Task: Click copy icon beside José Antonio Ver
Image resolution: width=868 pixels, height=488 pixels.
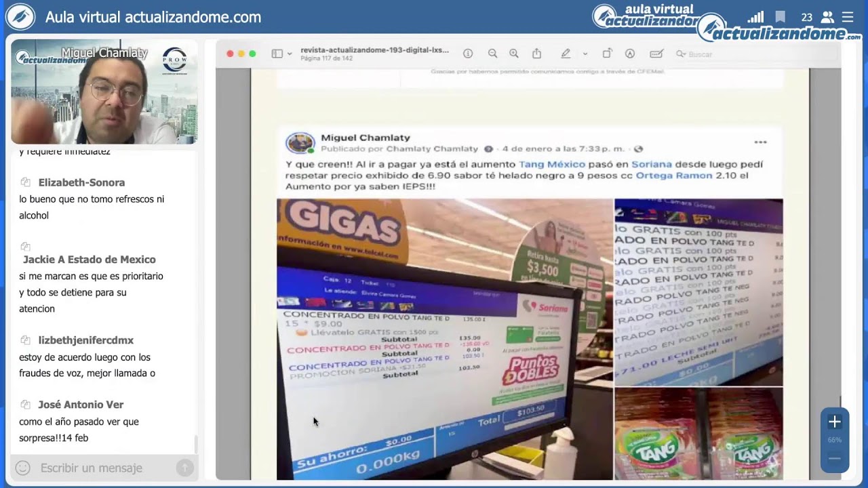Action: click(25, 405)
